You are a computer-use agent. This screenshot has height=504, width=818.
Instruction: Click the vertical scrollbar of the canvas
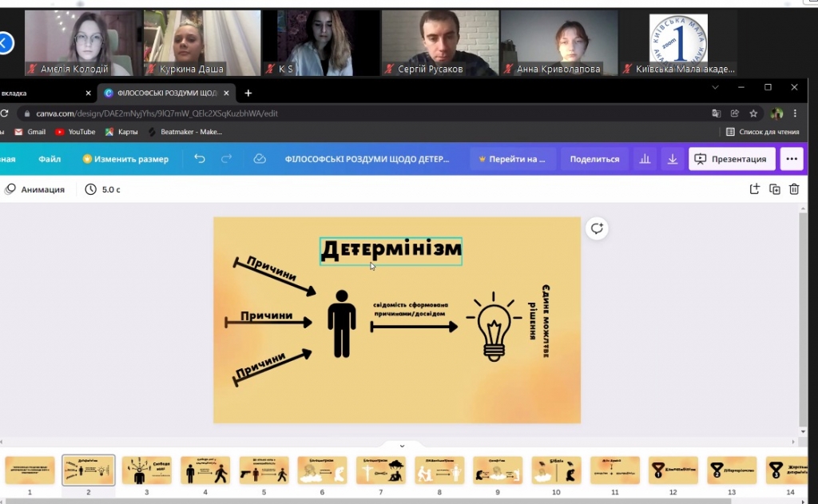point(803,319)
